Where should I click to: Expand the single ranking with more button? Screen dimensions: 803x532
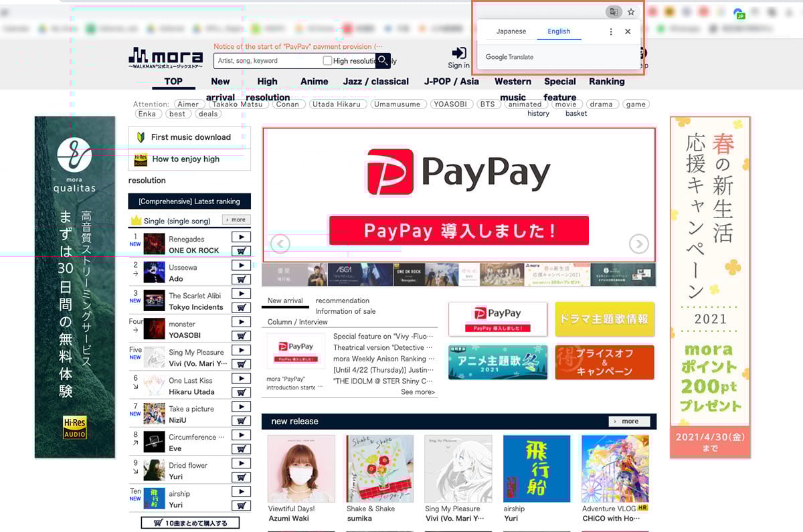click(x=236, y=219)
